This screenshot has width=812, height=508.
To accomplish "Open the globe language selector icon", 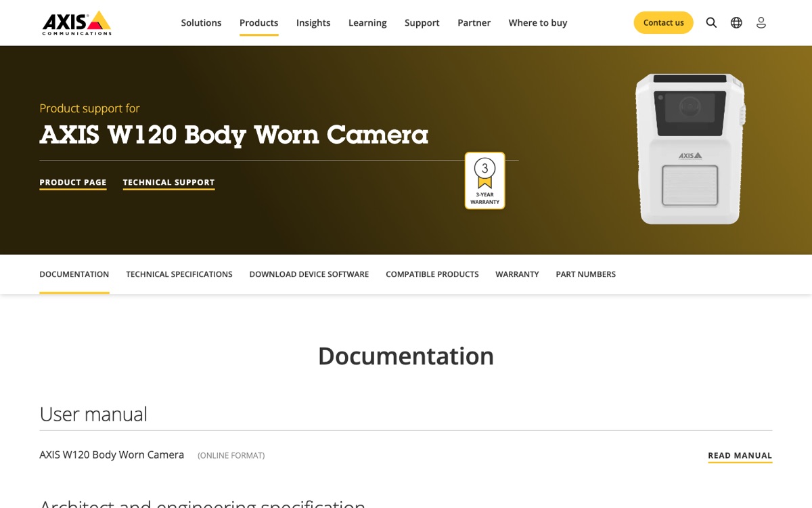I will pyautogui.click(x=736, y=22).
